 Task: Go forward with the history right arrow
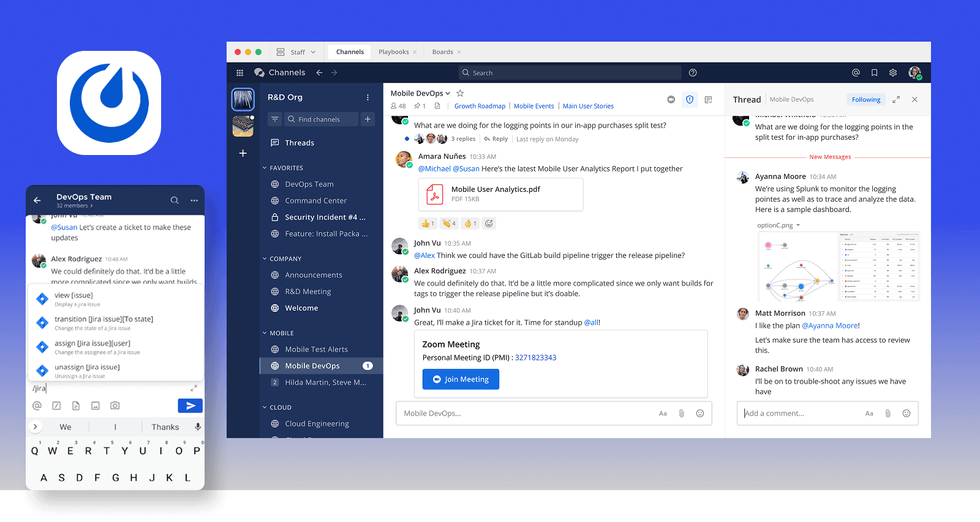[x=334, y=72]
